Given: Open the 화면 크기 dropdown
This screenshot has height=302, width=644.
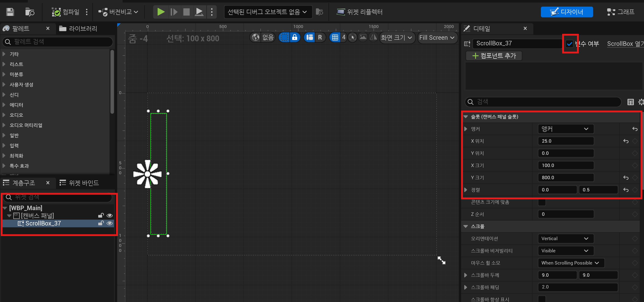Looking at the screenshot, I should pyautogui.click(x=397, y=37).
